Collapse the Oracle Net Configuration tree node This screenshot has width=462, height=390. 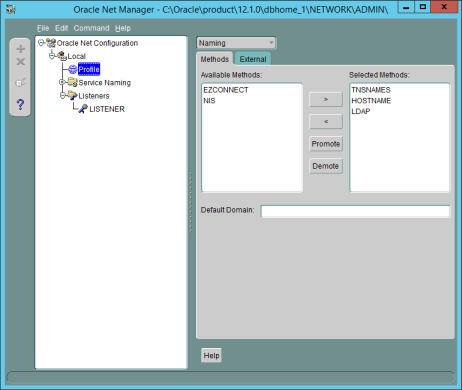click(41, 43)
